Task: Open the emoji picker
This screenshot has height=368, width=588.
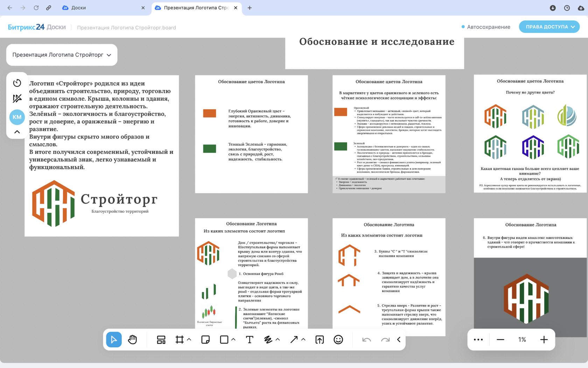Action: [338, 340]
